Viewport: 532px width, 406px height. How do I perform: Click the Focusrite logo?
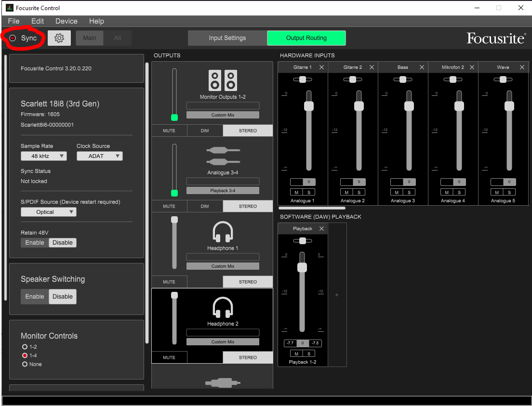496,38
